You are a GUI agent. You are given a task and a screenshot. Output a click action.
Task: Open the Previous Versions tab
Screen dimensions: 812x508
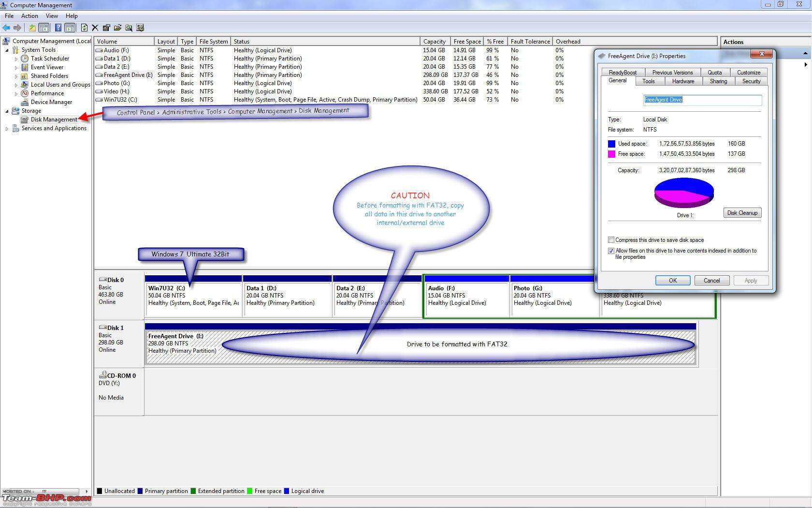coord(672,73)
